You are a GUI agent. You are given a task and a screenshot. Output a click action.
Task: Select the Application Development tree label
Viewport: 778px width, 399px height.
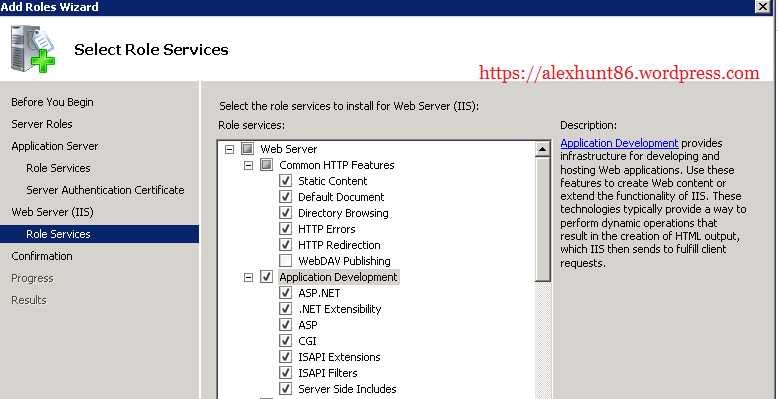338,277
